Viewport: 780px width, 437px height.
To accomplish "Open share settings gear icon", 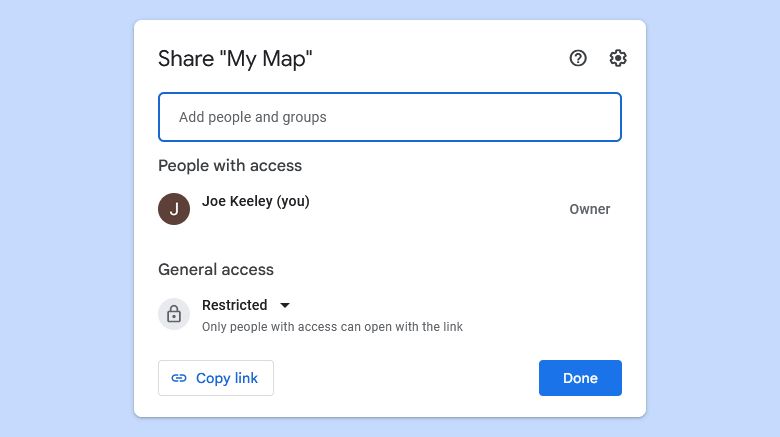I will (618, 58).
